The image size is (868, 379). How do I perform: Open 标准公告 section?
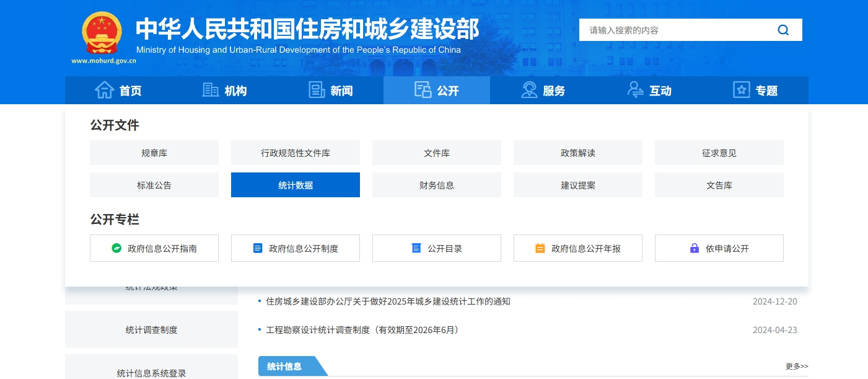tap(154, 185)
